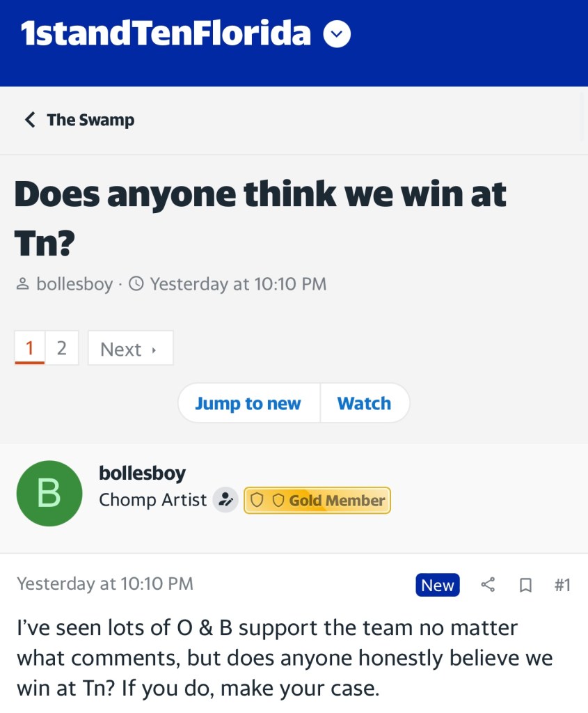Screen dimensions: 588x713
Task: Click the back chevron beside The Swamp
Action: coord(29,120)
